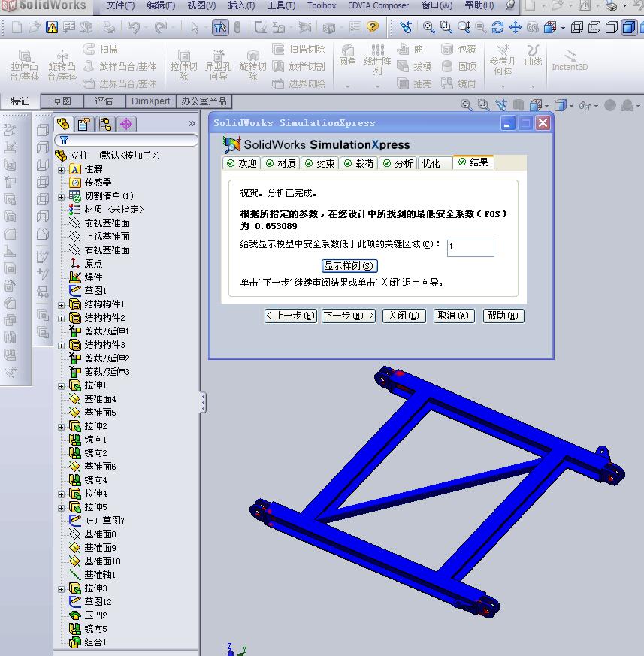Image resolution: width=644 pixels, height=656 pixels.
Task: Open the 约束 tab in SimulationXpress
Action: click(x=319, y=163)
